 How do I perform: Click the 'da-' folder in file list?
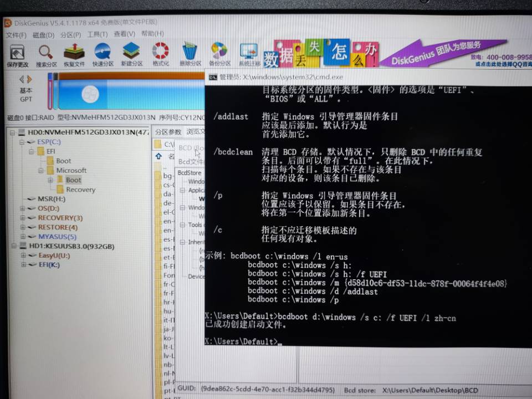pyautogui.click(x=164, y=194)
